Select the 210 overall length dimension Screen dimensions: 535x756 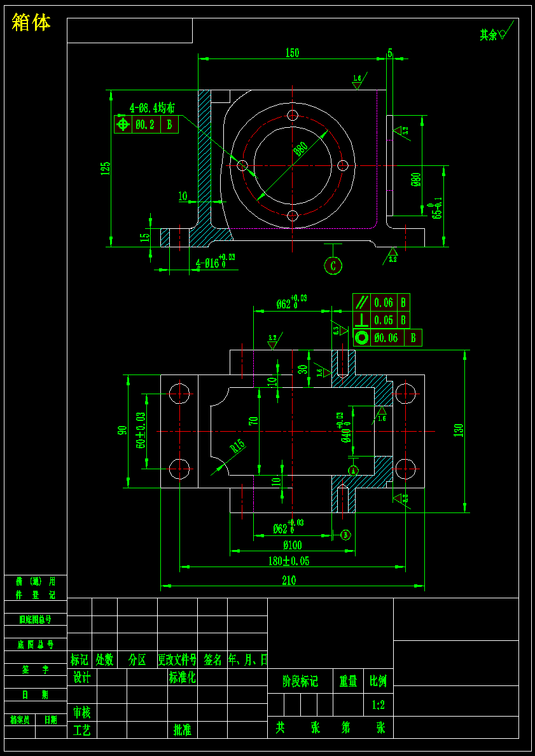288,581
